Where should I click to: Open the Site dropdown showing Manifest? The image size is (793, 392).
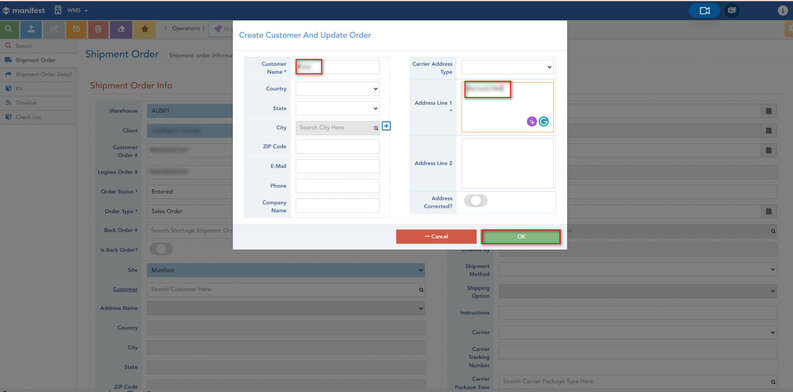point(286,271)
